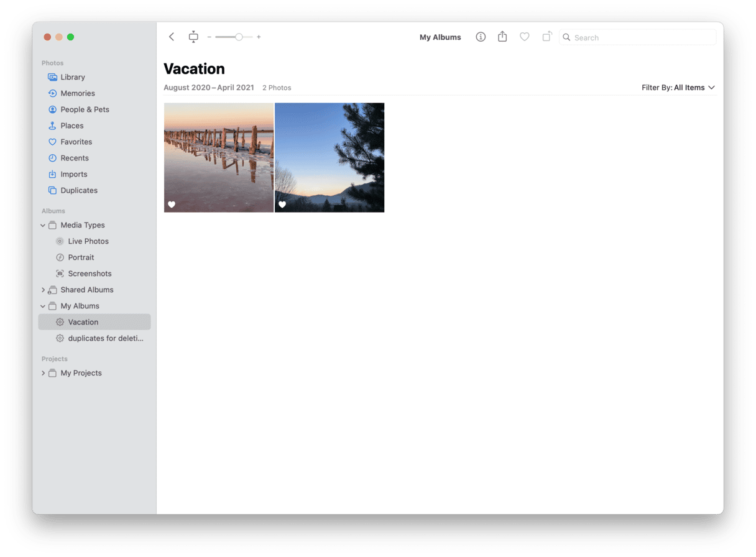Click the August 2020 – April 2021 date text

[209, 88]
